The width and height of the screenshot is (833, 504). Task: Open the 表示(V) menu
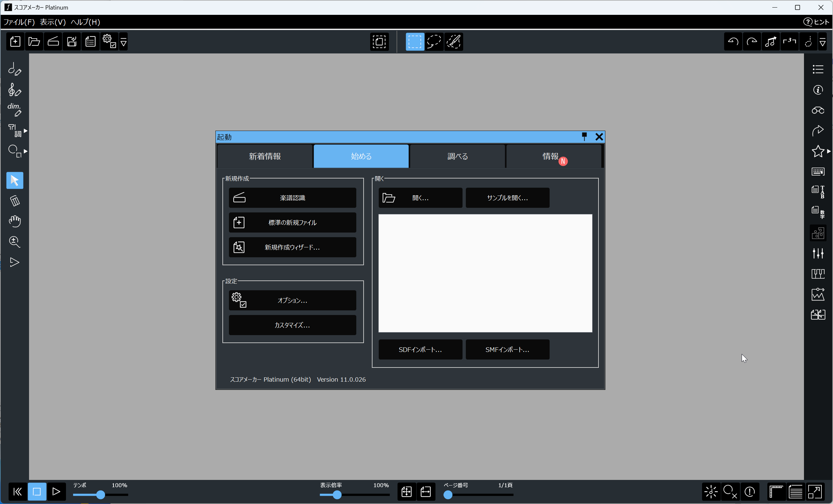point(53,22)
